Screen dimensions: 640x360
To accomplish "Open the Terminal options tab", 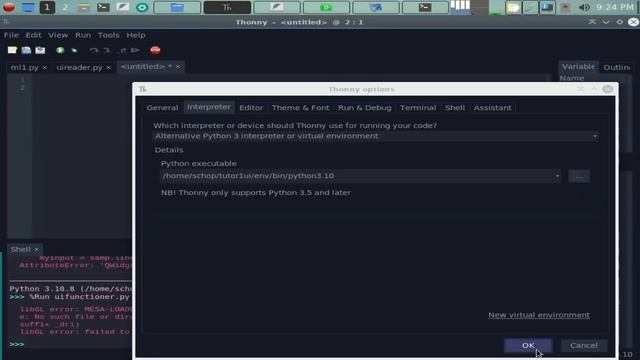I will coord(418,108).
